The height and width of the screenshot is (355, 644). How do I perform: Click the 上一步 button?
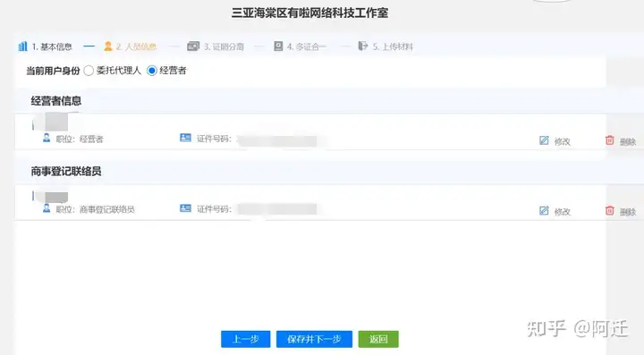246,339
